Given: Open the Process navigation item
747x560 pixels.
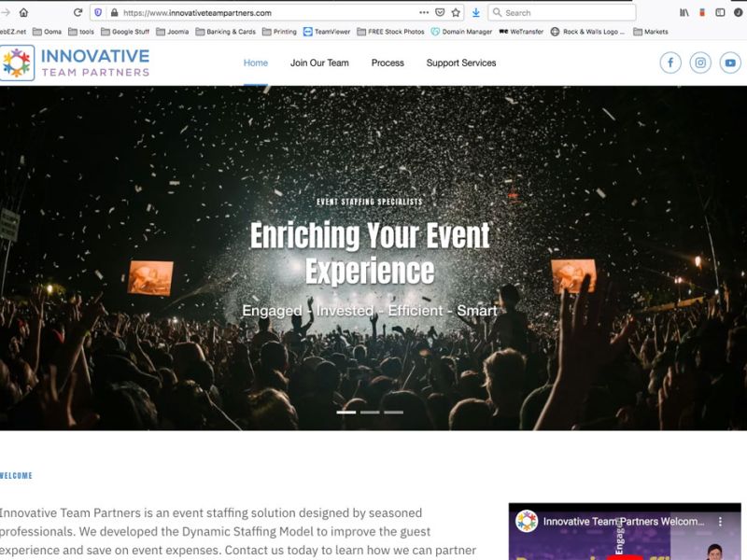Looking at the screenshot, I should click(x=388, y=63).
